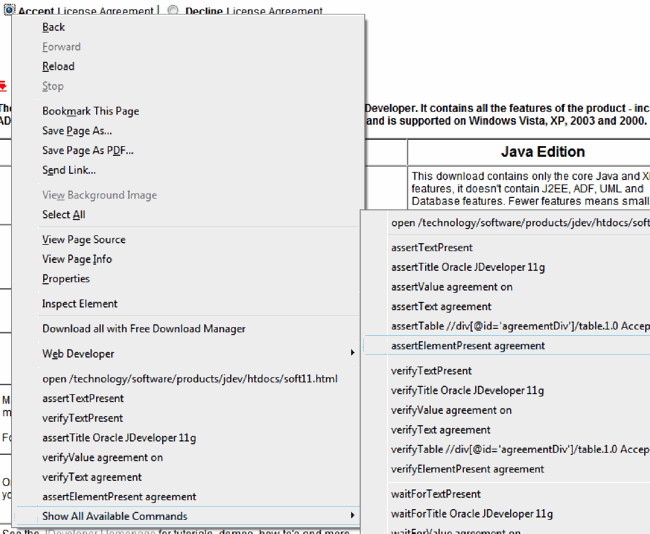Choose Back from the context menu
Viewport: 650px width, 534px height.
54,27
